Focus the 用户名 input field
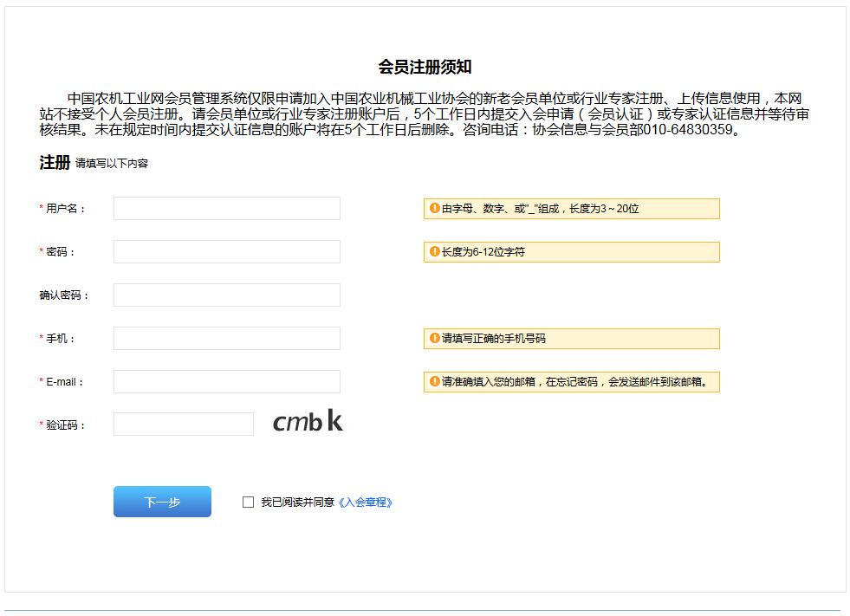Viewport: 850px width, 616px height. (226, 209)
